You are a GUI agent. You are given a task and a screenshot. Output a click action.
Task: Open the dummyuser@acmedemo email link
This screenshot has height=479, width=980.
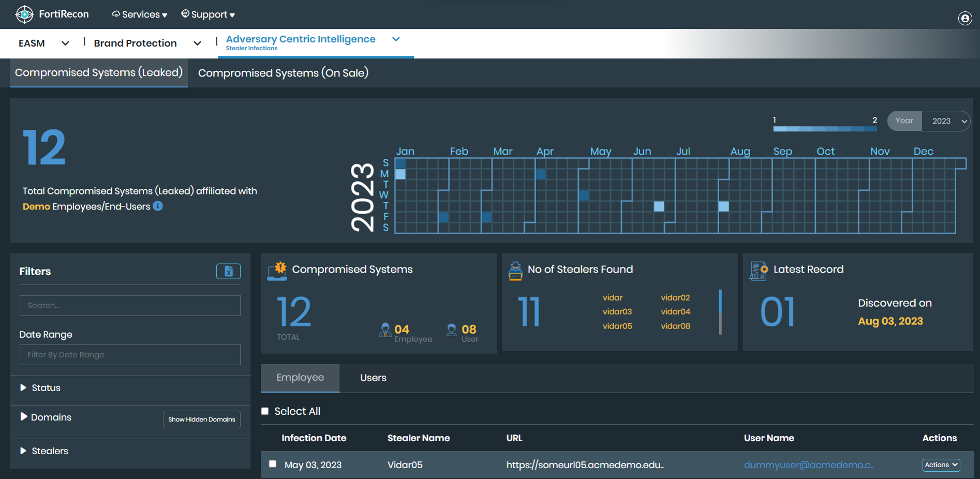pos(809,465)
